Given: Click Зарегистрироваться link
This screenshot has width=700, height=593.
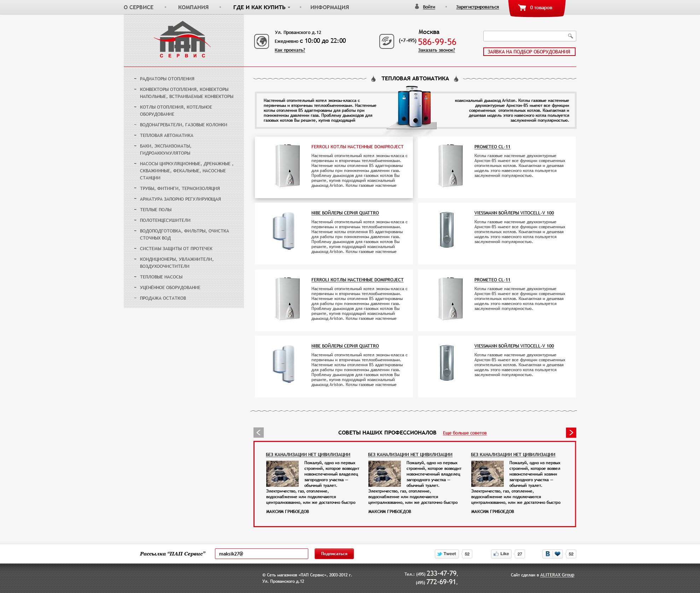Looking at the screenshot, I should click(x=477, y=7).
